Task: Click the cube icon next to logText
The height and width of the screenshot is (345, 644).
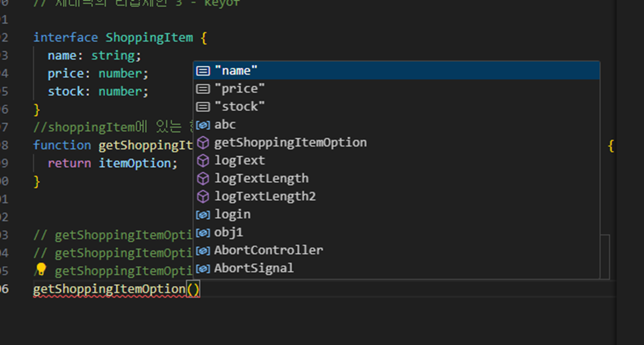Action: click(x=203, y=160)
